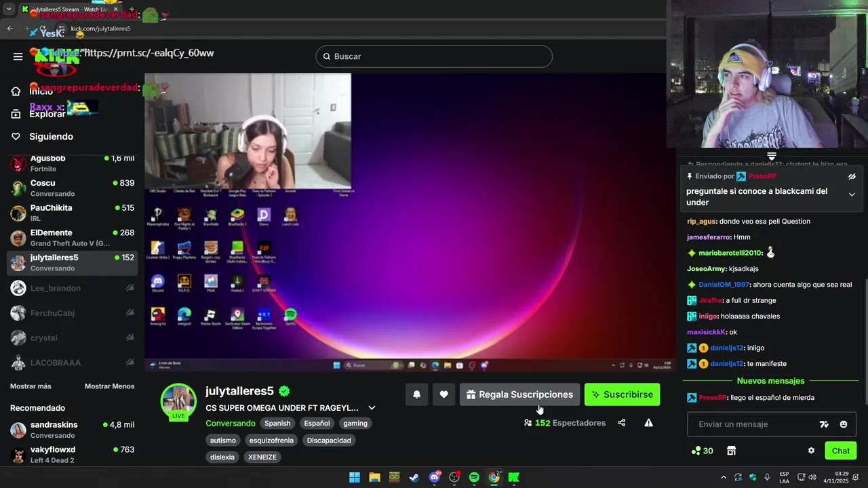Open Kick app from taskbar

514,477
